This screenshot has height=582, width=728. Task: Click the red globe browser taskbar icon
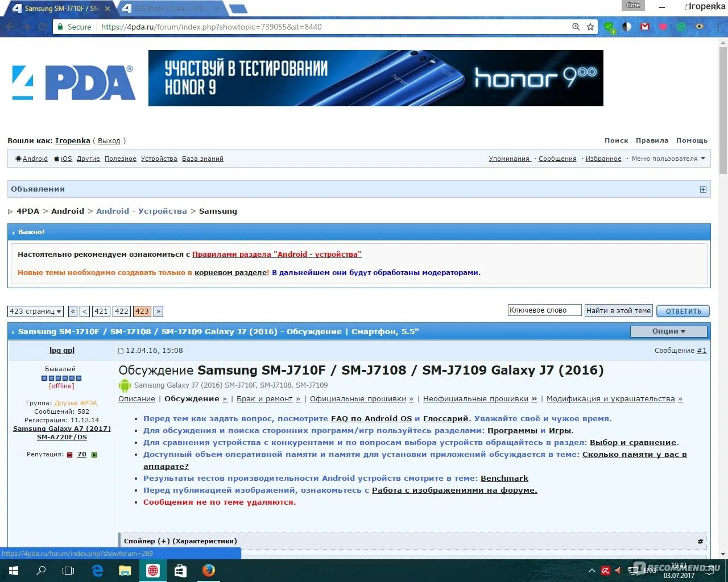pos(153,570)
